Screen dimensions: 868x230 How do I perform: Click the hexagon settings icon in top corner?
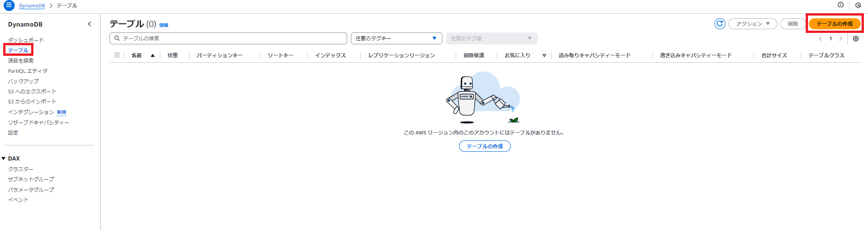point(858,5)
